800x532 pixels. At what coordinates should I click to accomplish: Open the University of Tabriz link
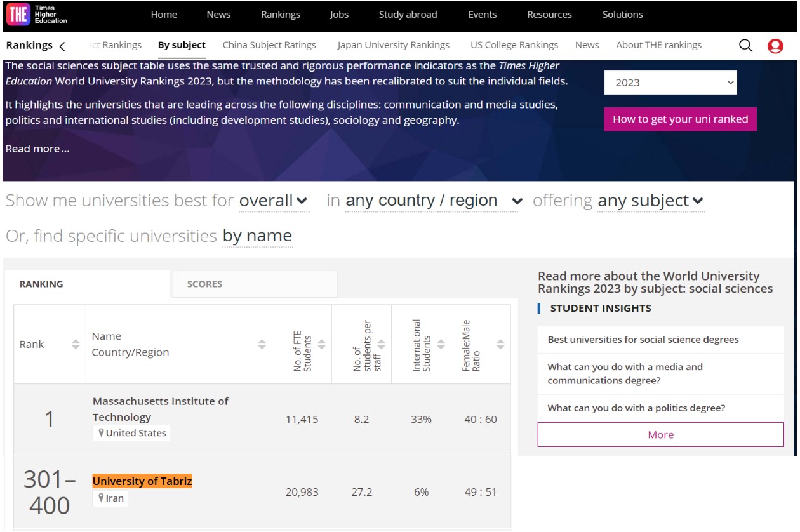point(142,481)
